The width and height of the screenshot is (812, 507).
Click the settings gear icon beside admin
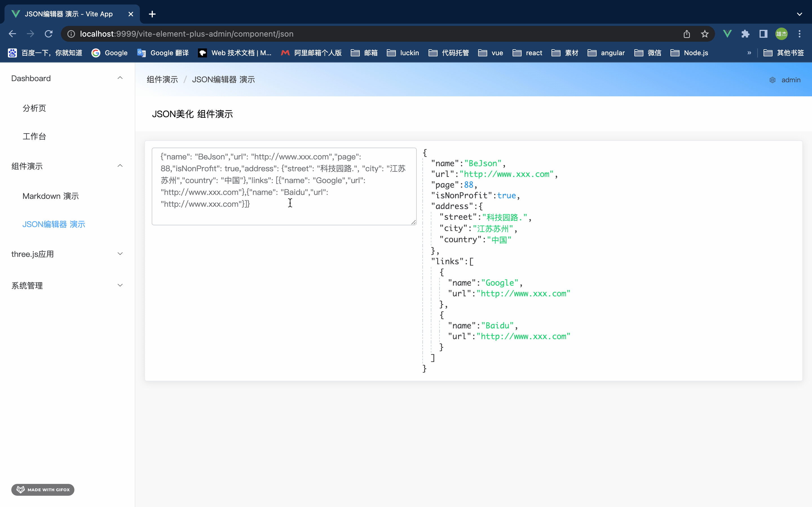[x=772, y=80]
